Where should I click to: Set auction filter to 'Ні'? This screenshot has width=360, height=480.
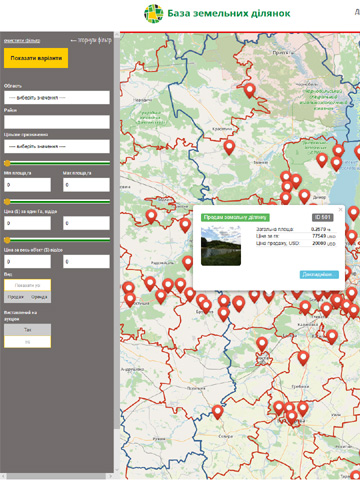click(28, 342)
